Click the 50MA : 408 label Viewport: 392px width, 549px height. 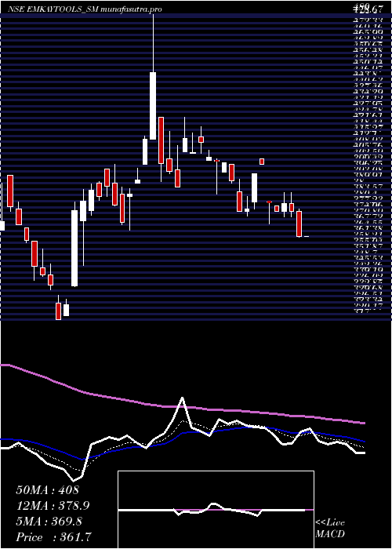(x=47, y=490)
